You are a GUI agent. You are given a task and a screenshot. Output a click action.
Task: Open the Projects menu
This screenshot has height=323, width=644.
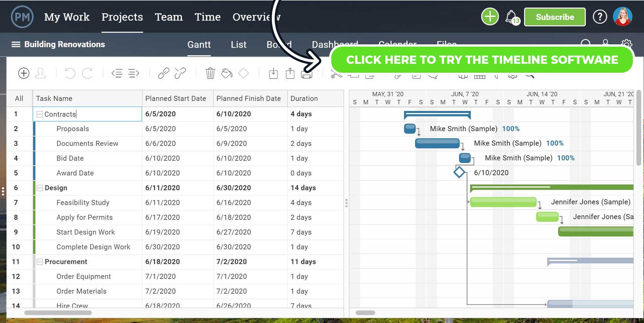tap(122, 17)
